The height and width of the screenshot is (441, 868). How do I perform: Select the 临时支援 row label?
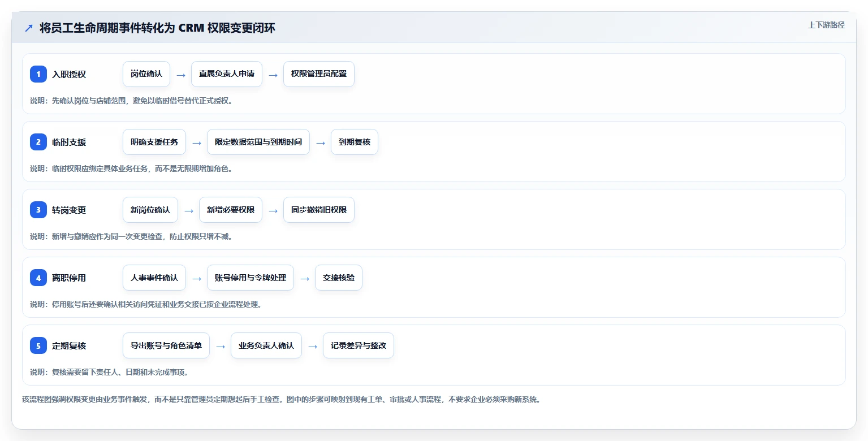click(69, 142)
